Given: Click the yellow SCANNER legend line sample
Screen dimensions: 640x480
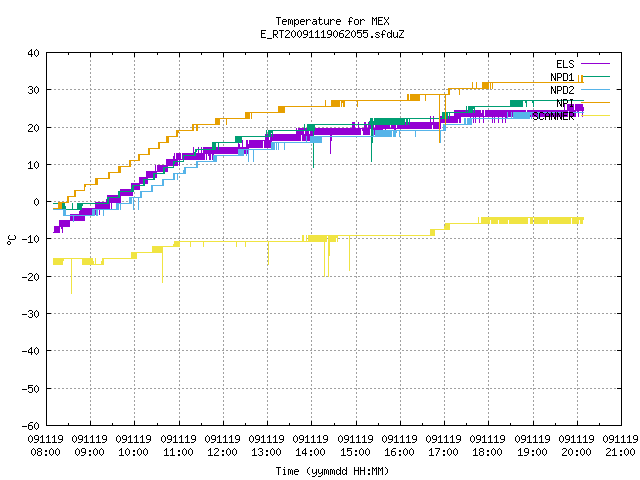Looking at the screenshot, I should [x=596, y=116].
